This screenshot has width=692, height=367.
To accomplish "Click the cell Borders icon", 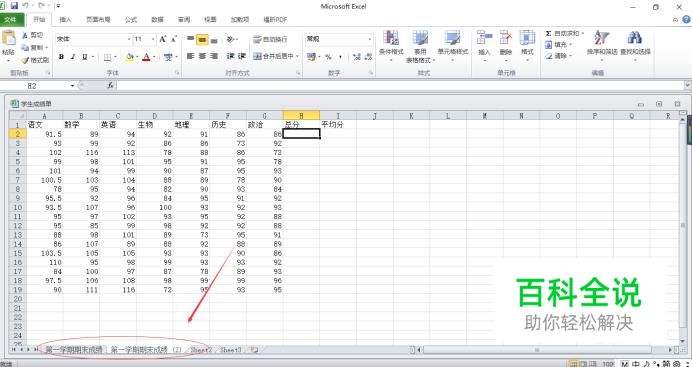I will click(107, 57).
